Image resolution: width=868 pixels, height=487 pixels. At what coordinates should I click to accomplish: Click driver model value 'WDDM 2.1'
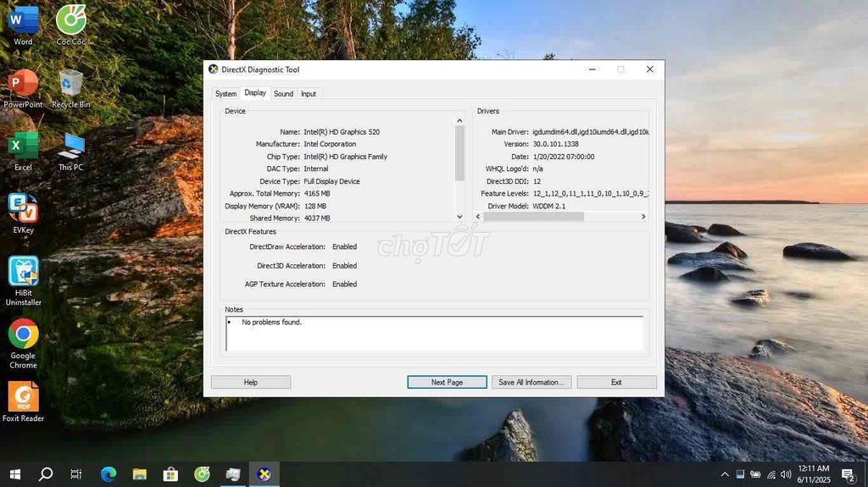click(x=549, y=206)
